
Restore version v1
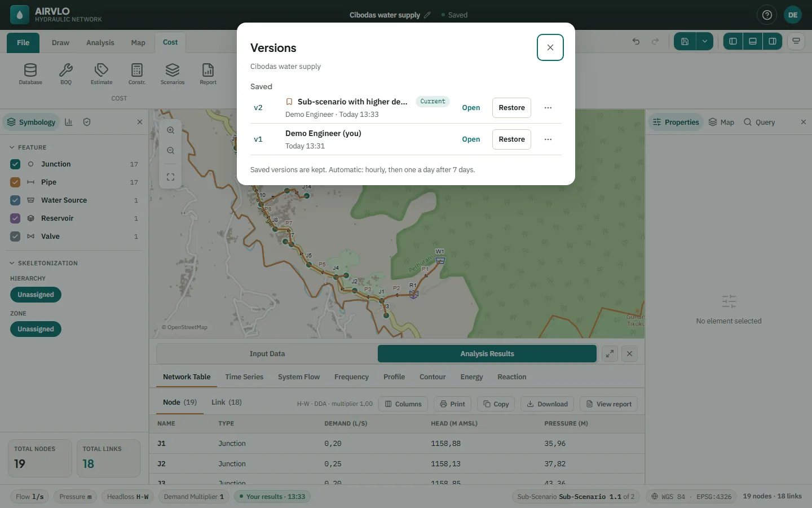coord(511,139)
